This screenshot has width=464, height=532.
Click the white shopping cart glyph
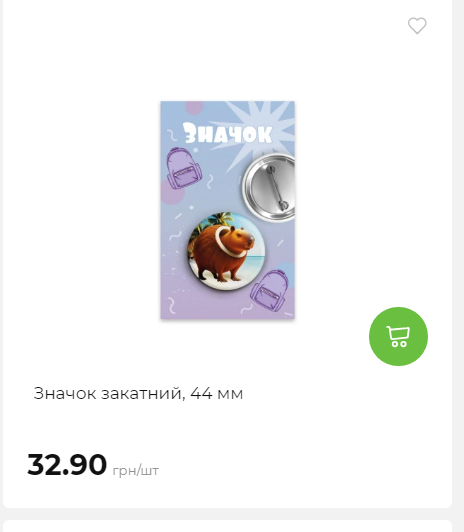pyautogui.click(x=398, y=336)
